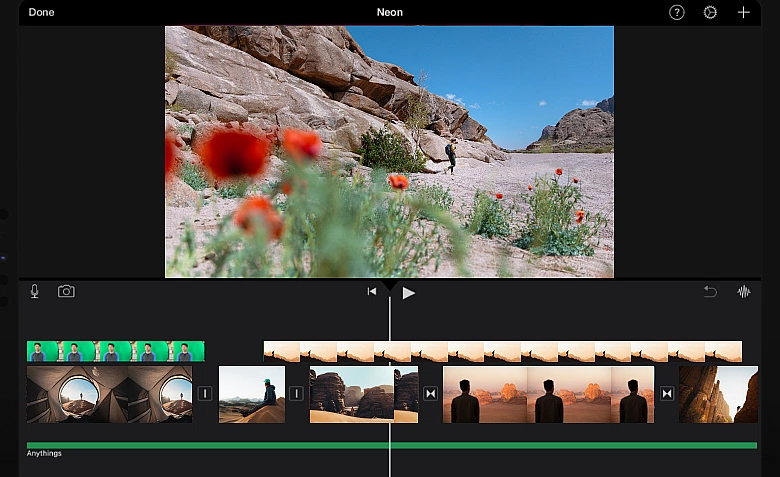
Task: Click the poppy desert video preview
Action: (x=390, y=152)
